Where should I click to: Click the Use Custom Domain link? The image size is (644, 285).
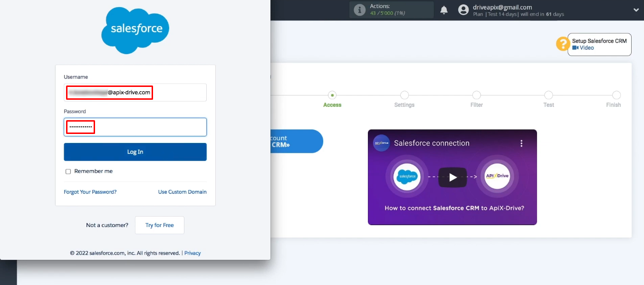pyautogui.click(x=182, y=191)
